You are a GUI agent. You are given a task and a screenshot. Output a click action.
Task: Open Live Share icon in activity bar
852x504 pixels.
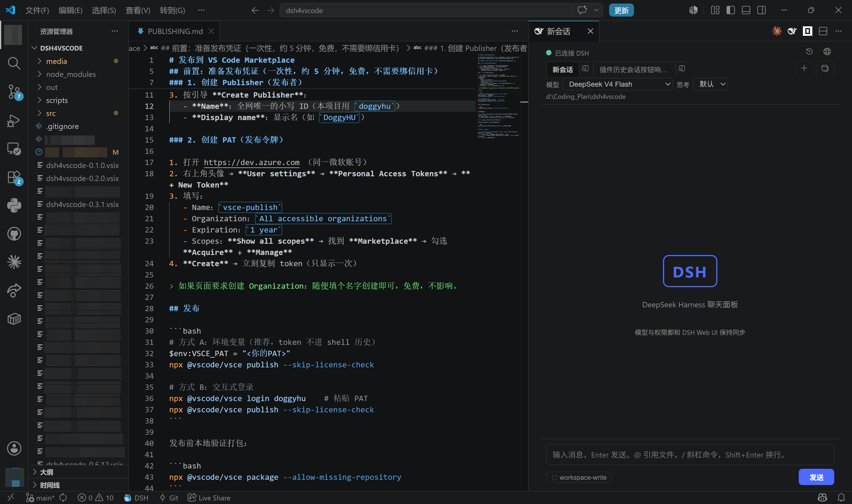[x=14, y=290]
